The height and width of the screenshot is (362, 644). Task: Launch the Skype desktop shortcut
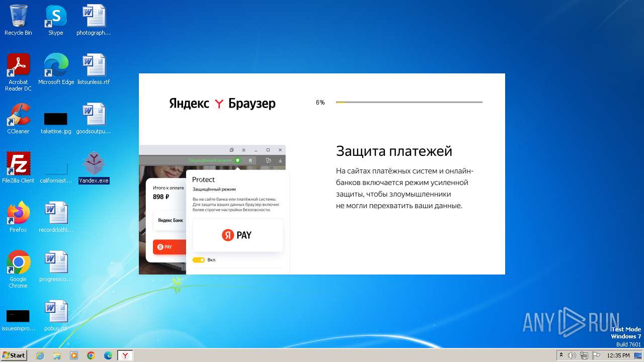[55, 20]
